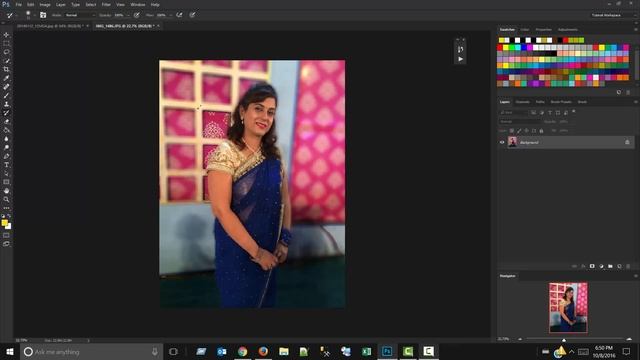Open the Image menu

coord(45,4)
